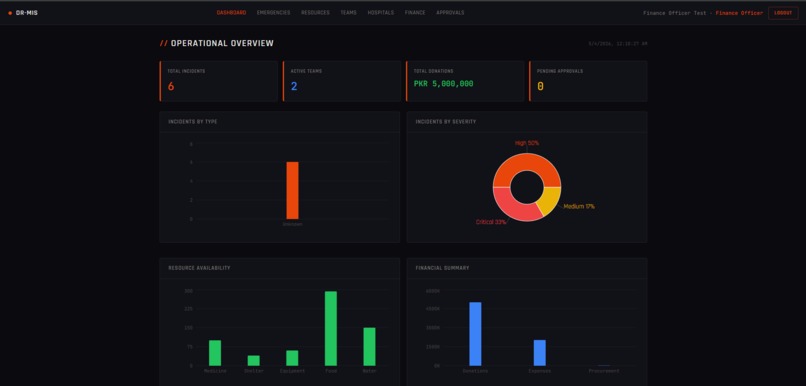Click the 'Finance Officer Test' user name
The height and width of the screenshot is (386, 806).
click(x=675, y=13)
